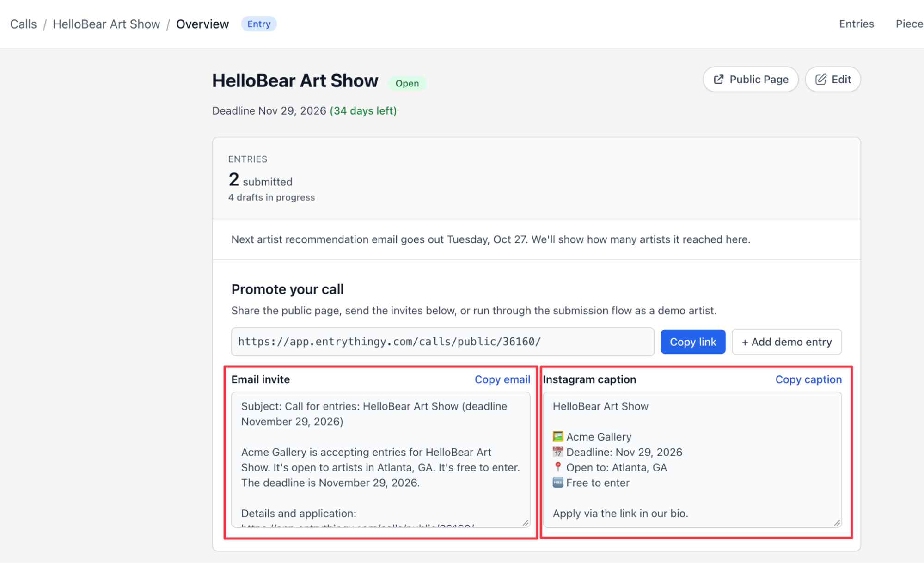Viewport: 924px width, 563px height.
Task: Click the 'Instagram caption' label
Action: coord(589,379)
